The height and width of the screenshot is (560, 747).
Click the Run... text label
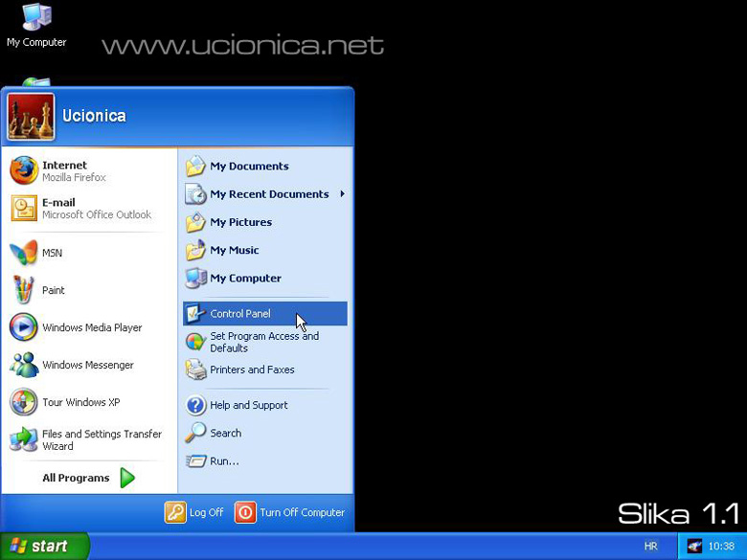coord(224,461)
